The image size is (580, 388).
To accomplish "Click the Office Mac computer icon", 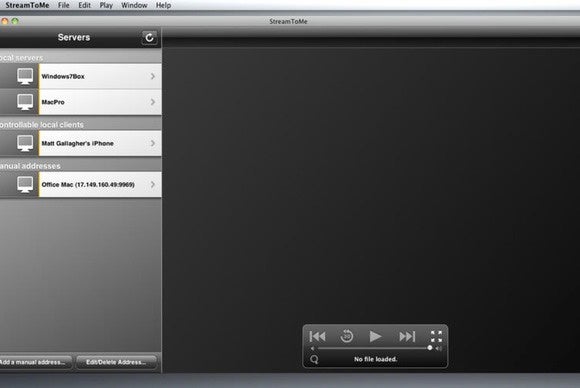I will tap(25, 185).
